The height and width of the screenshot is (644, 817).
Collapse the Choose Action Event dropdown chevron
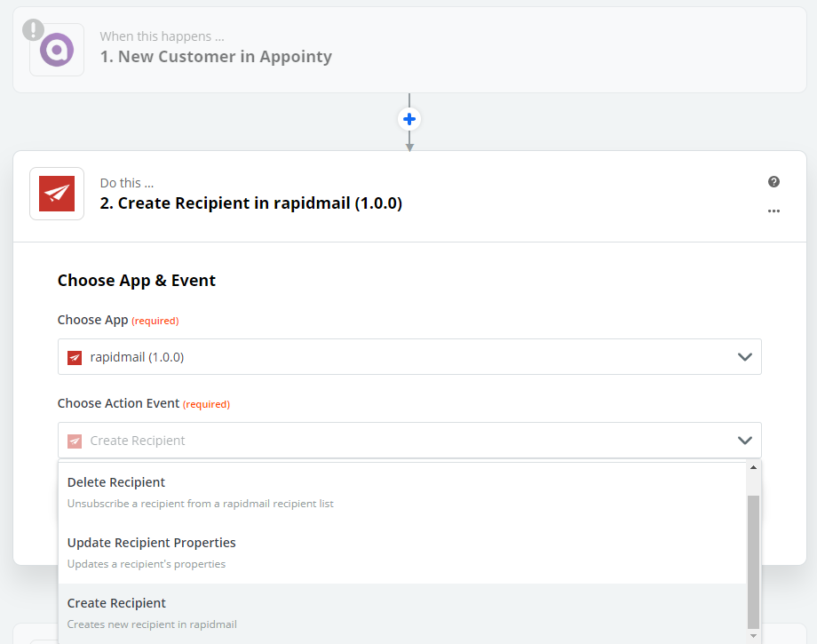[x=744, y=441]
